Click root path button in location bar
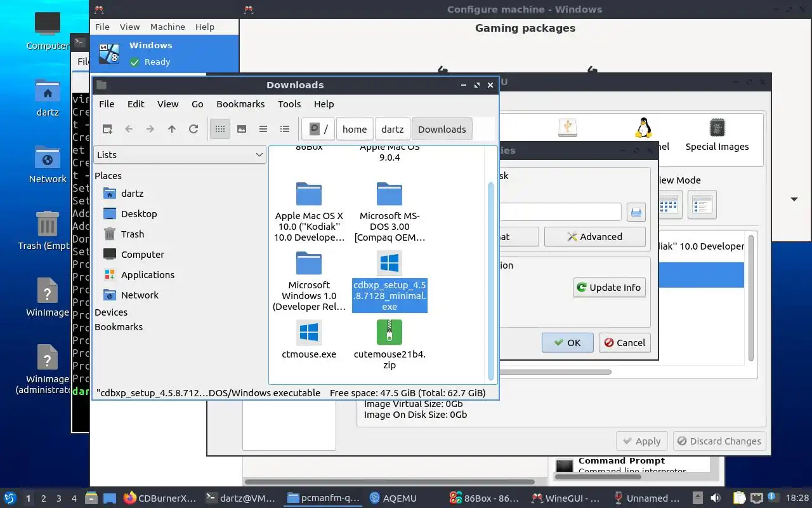 (318, 129)
